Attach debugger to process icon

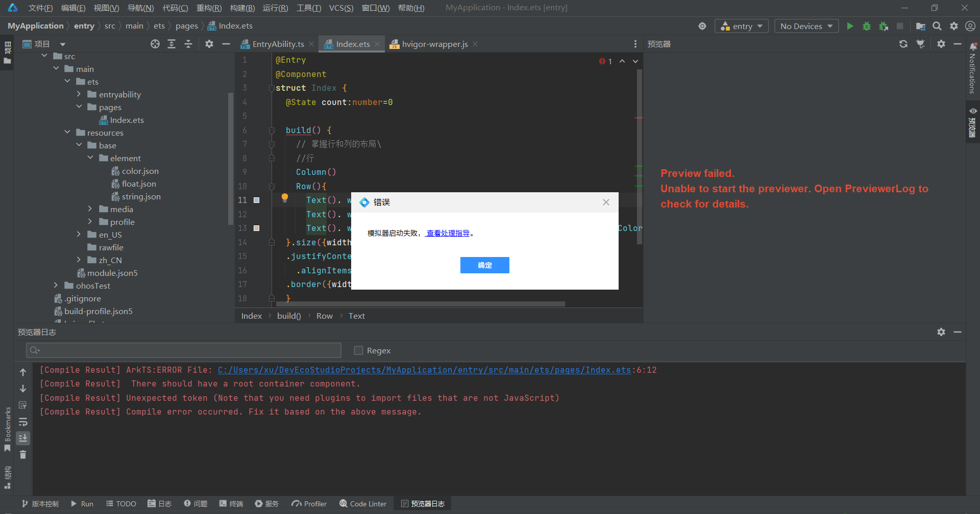(x=884, y=26)
